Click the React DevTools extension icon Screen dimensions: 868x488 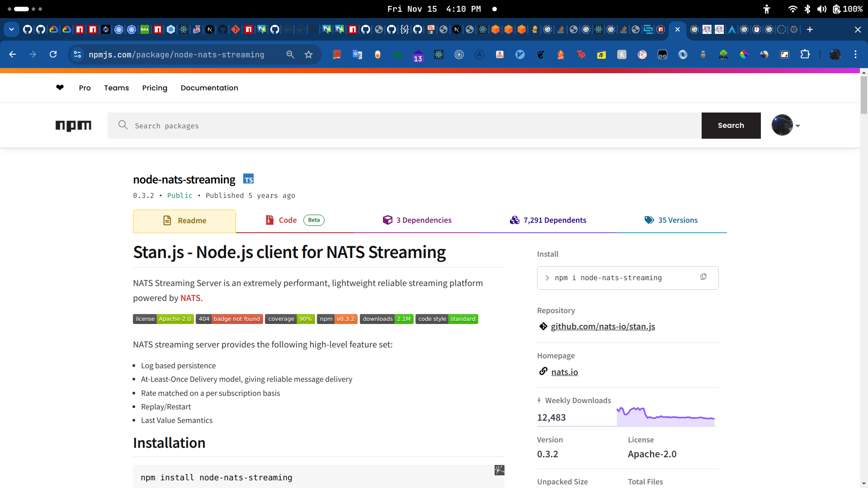tap(439, 54)
